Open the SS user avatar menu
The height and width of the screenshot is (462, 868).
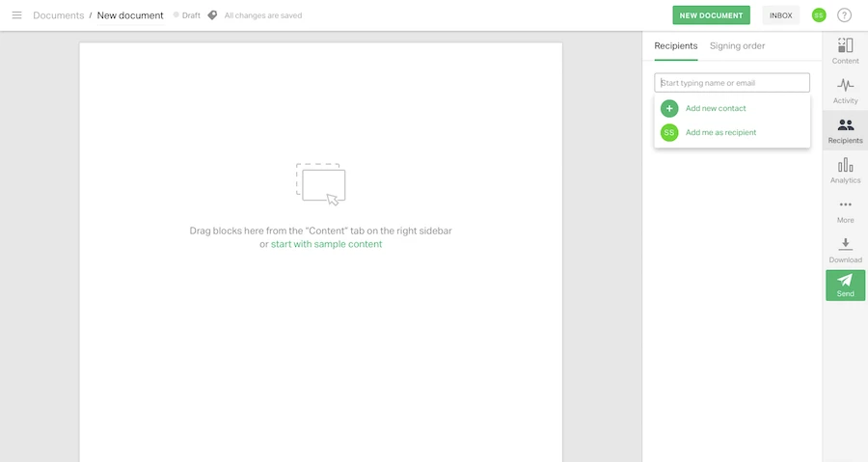coord(819,15)
